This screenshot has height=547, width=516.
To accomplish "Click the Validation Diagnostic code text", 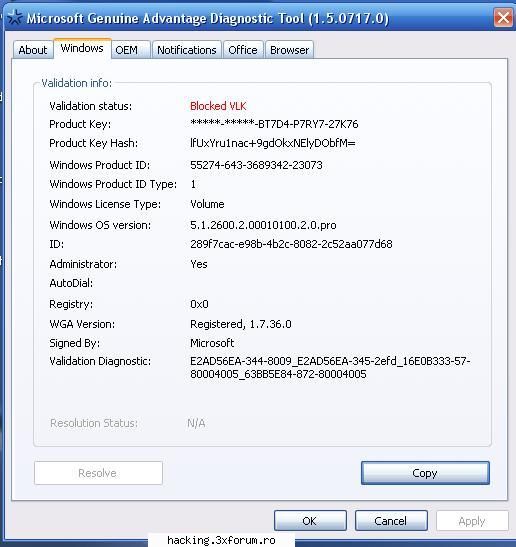I will tap(330, 367).
